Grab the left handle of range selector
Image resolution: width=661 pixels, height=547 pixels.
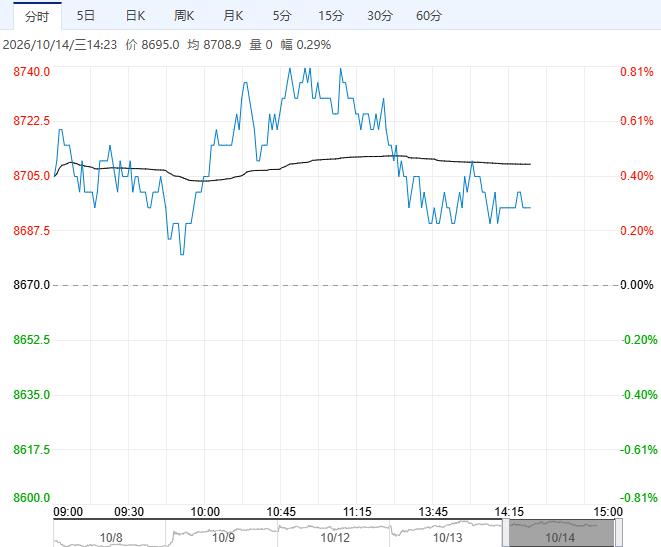point(505,534)
